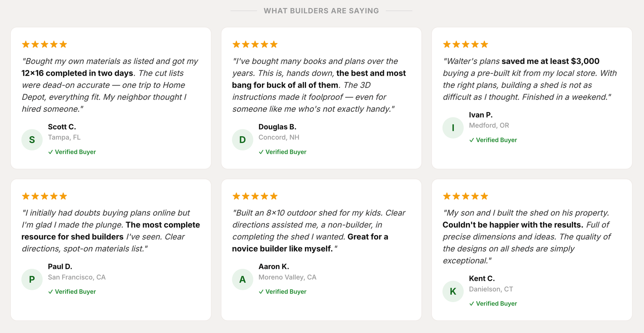Click Verified Buyer label under Douglas B.

coord(283,152)
